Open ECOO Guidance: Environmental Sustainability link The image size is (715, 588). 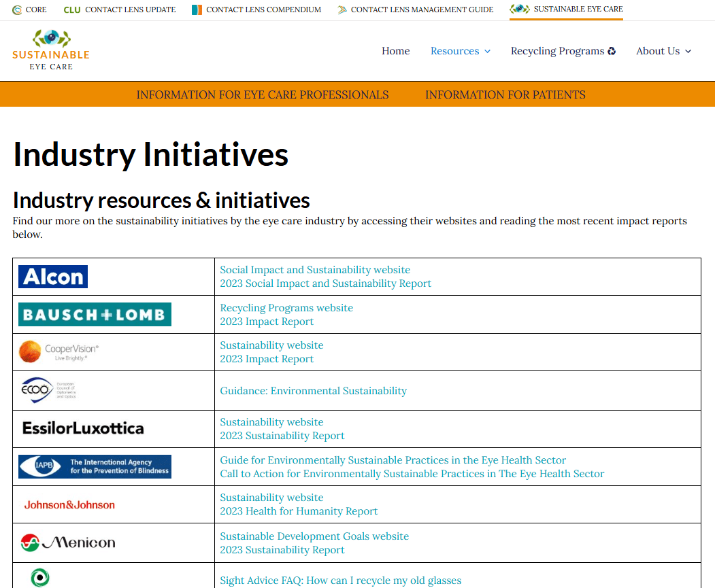[313, 391]
